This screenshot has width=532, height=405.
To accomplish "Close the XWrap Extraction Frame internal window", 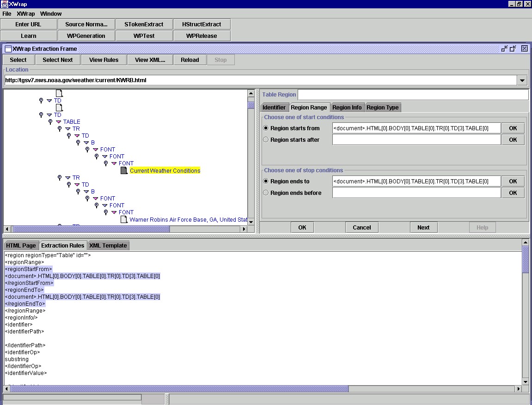I will 525,48.
